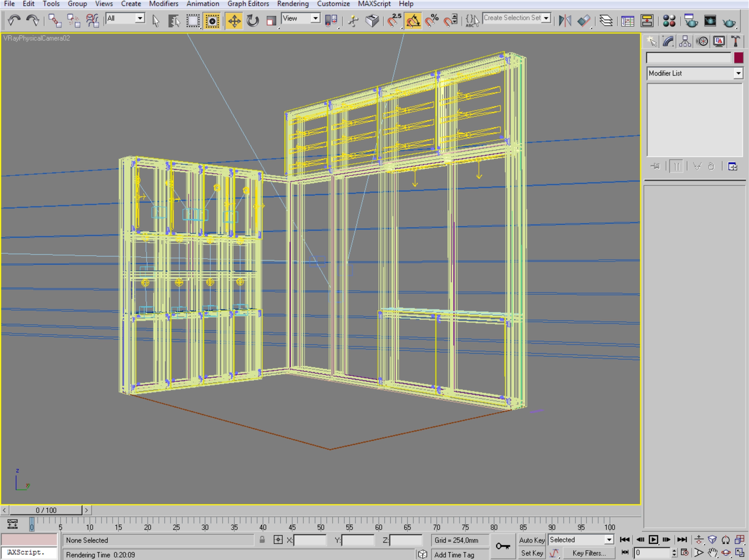
Task: Toggle Selection Lock padlock
Action: [262, 540]
